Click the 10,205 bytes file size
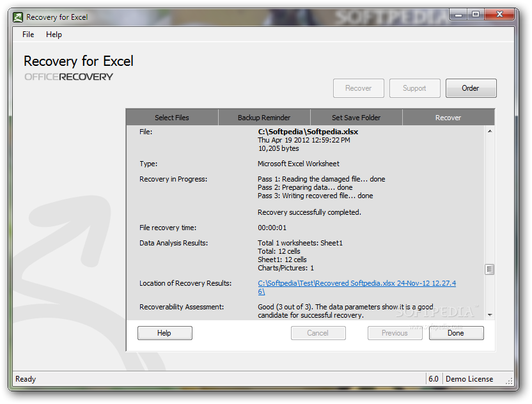532x404 pixels. [278, 148]
